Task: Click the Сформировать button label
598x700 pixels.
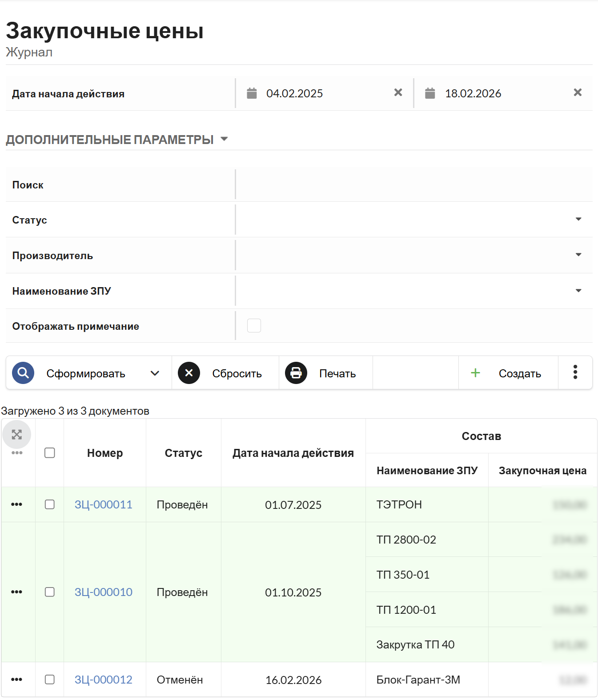Action: [x=86, y=374]
